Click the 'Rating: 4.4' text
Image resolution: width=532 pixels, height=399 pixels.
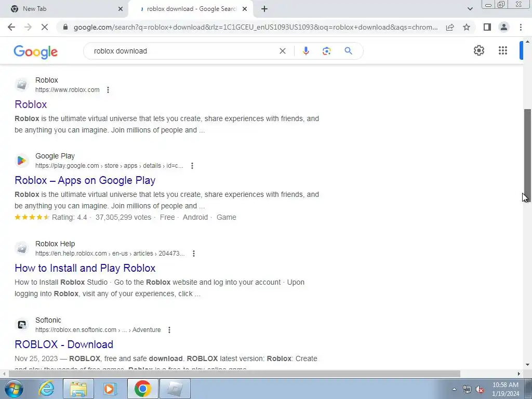point(69,217)
